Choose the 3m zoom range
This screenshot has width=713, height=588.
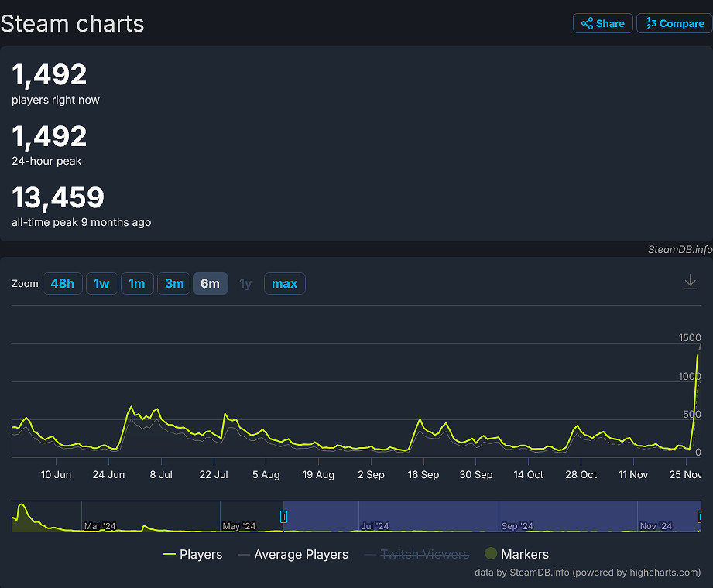click(174, 284)
